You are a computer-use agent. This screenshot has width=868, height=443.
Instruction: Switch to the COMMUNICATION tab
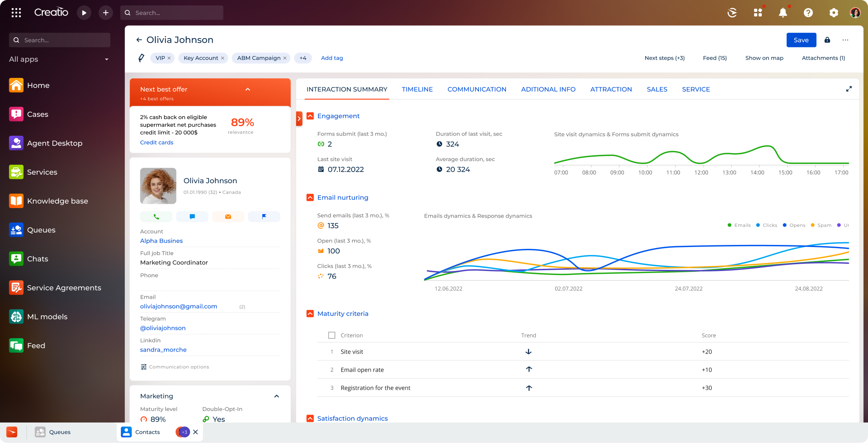pyautogui.click(x=477, y=89)
